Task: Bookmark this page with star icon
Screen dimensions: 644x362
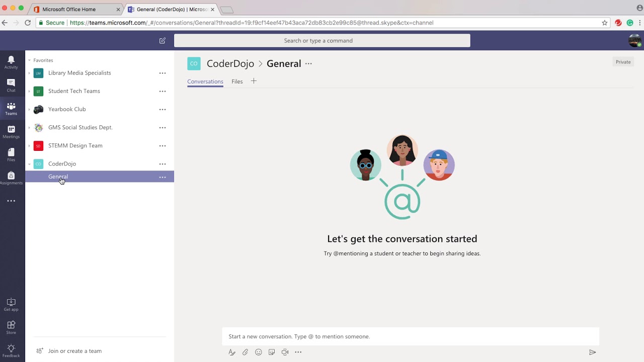Action: pos(605,23)
